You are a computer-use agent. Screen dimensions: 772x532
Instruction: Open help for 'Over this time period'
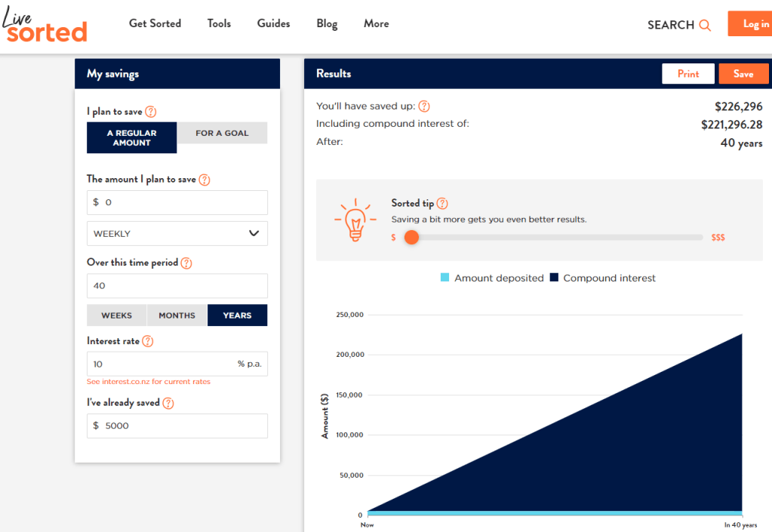tap(186, 263)
